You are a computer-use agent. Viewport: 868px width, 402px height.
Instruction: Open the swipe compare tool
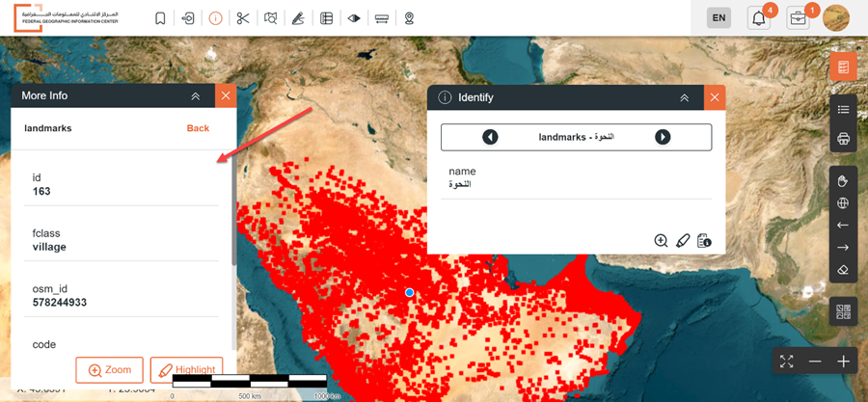tap(354, 18)
